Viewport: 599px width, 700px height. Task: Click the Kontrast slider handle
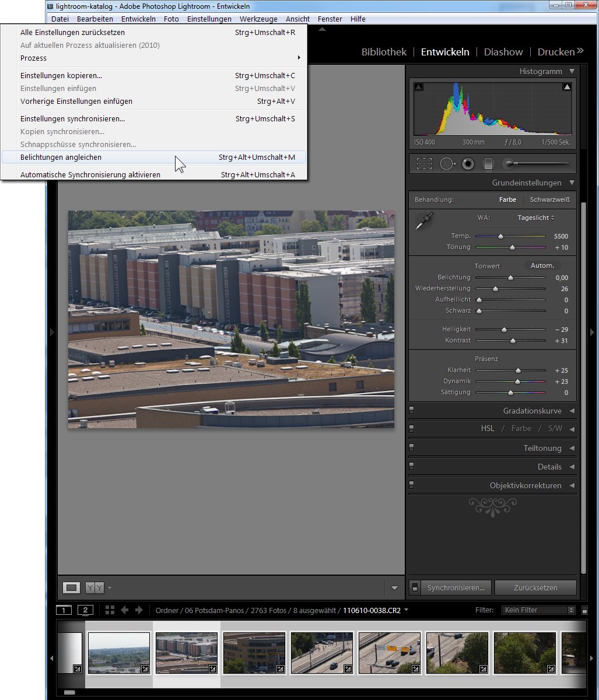(513, 341)
